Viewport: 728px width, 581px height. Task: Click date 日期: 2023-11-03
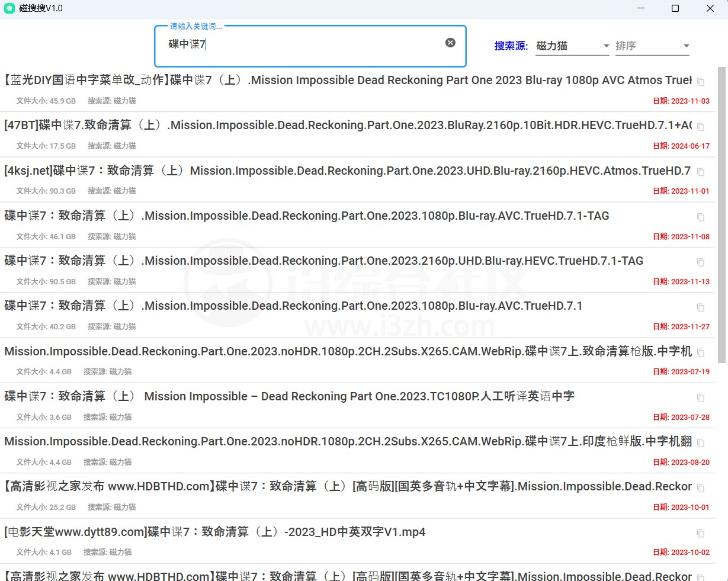(681, 101)
